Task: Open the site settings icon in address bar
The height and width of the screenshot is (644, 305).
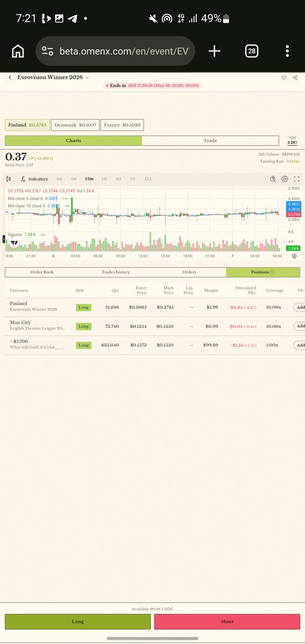Action: (x=47, y=51)
